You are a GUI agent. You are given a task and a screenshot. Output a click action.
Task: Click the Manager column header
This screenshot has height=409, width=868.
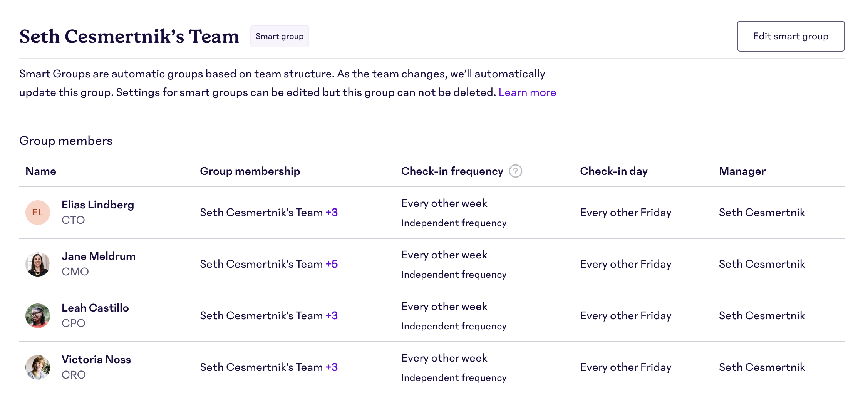pyautogui.click(x=742, y=171)
